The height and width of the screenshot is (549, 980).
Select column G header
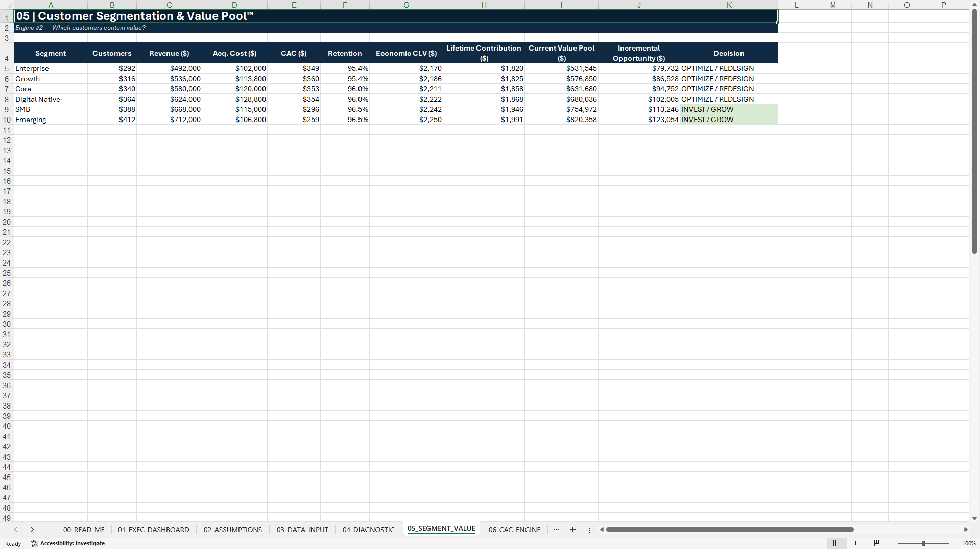[406, 5]
